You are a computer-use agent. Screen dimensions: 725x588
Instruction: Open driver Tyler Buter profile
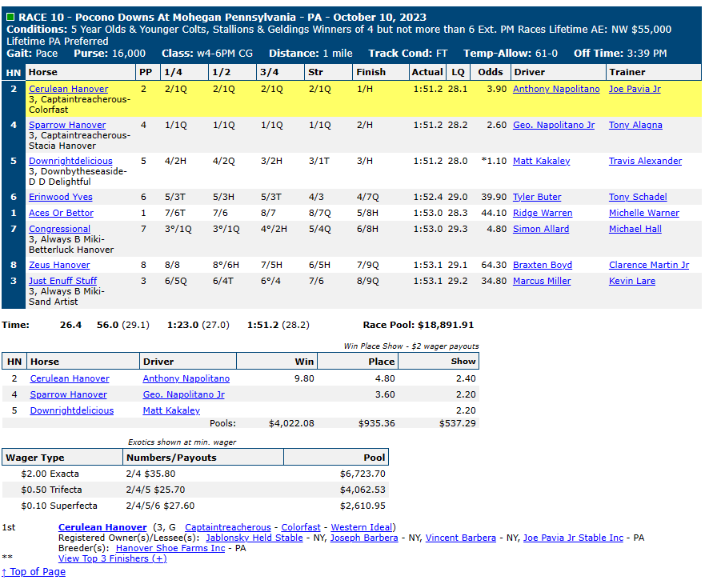coord(537,197)
